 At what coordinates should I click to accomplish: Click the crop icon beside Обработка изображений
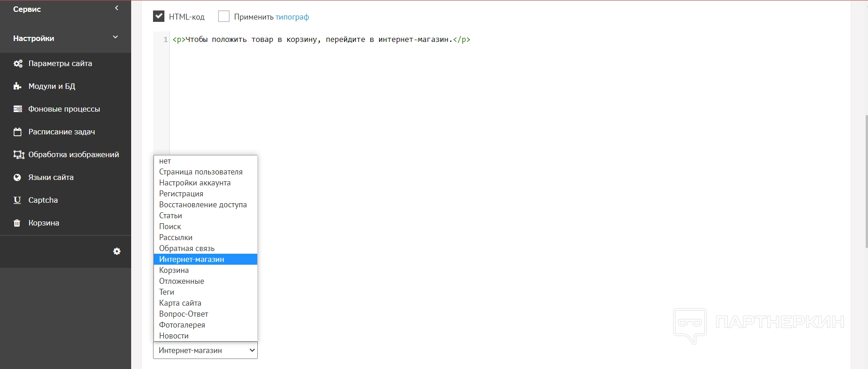[x=19, y=154]
